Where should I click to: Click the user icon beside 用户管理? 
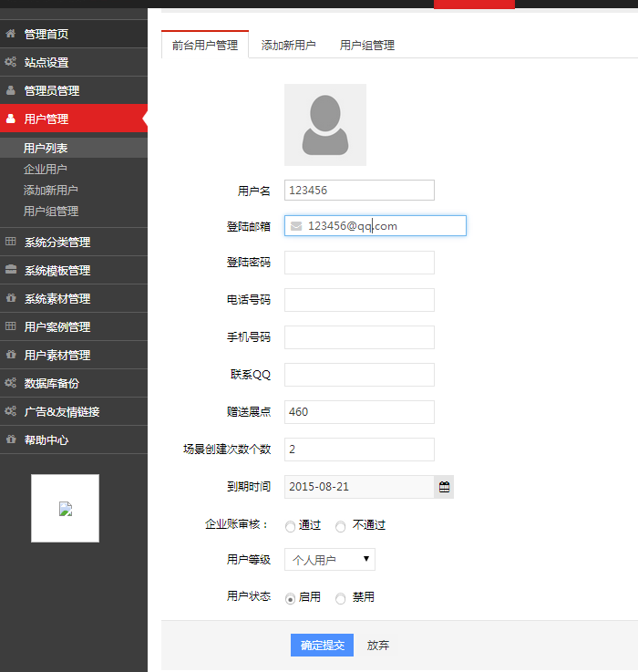[x=11, y=119]
